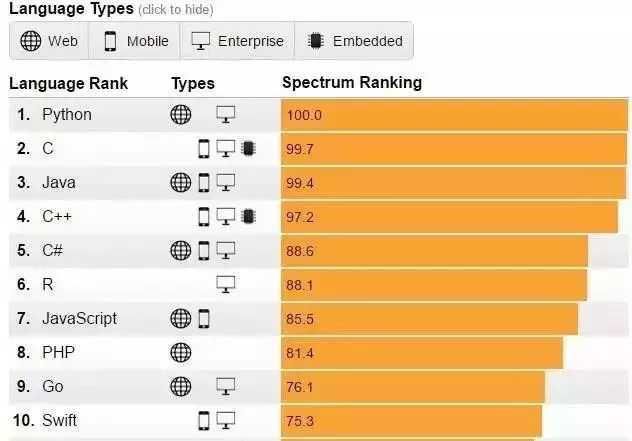Toggle the Mobile language type filter
The width and height of the screenshot is (632, 441).
tap(135, 41)
